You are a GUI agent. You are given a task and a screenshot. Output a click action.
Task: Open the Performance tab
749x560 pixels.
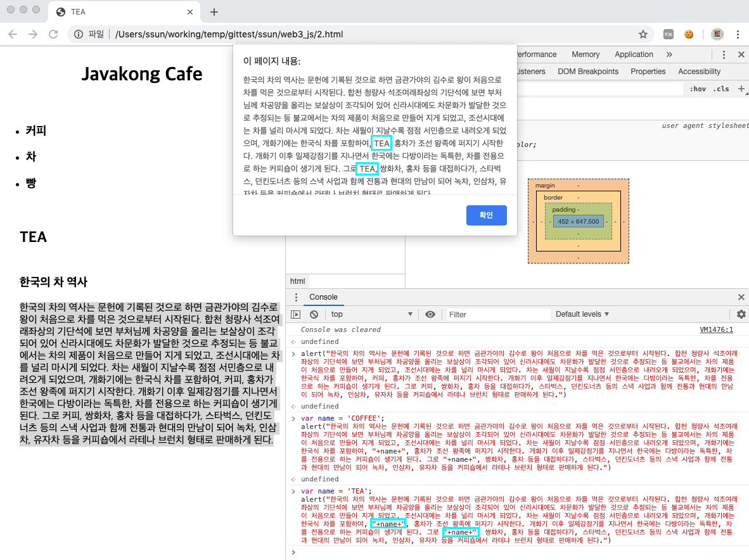coord(537,54)
